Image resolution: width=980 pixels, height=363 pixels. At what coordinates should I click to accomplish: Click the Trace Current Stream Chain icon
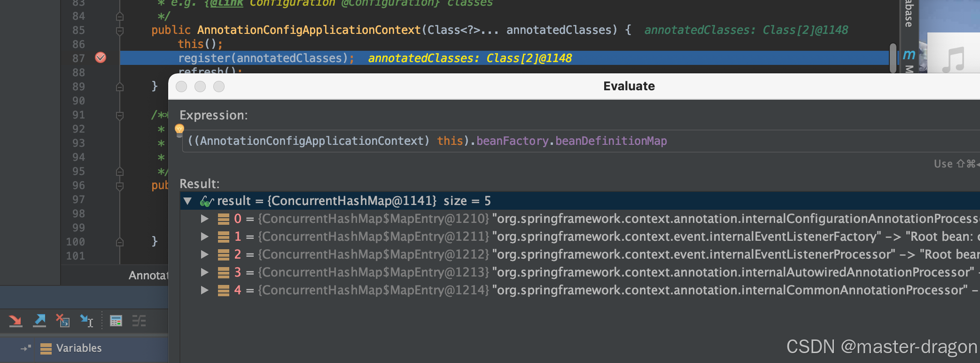point(139,321)
